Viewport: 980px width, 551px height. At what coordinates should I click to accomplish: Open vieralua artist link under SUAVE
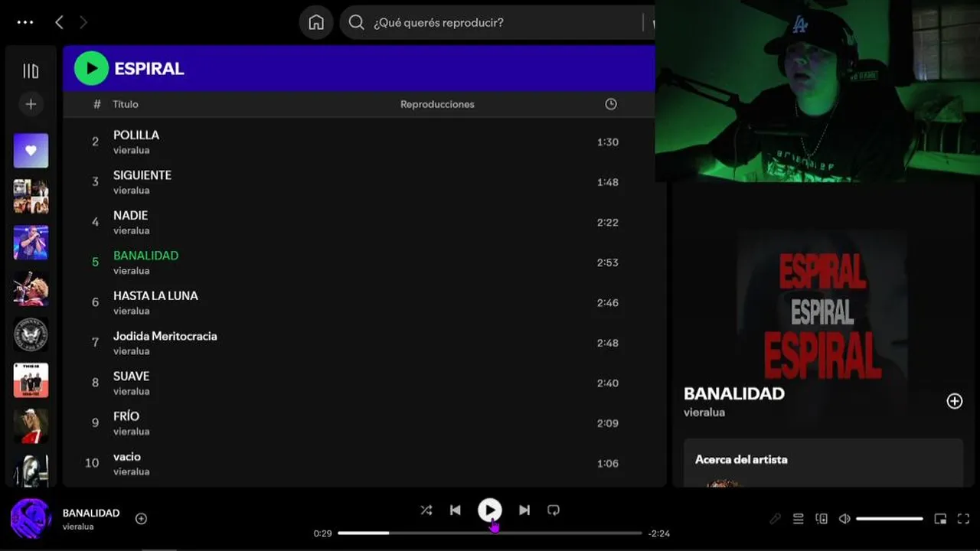131,391
